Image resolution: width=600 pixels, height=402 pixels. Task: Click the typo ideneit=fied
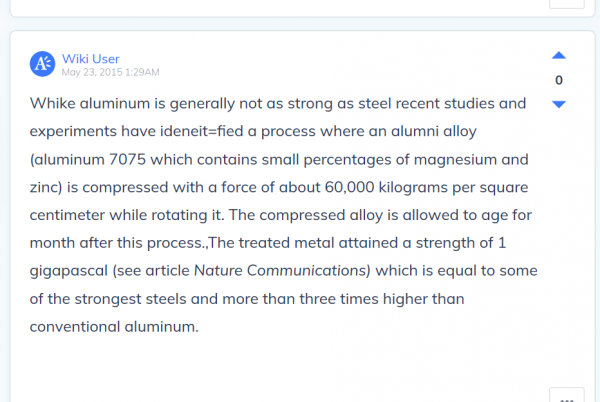point(202,131)
